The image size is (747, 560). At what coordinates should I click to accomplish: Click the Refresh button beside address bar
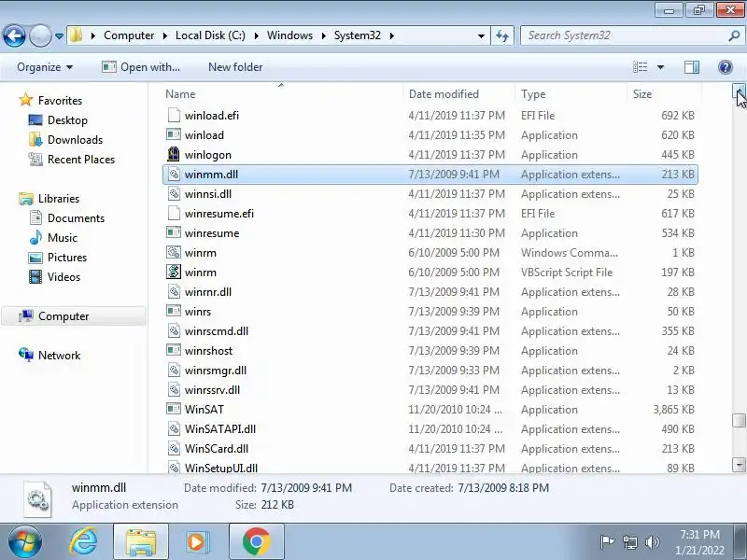[x=502, y=35]
